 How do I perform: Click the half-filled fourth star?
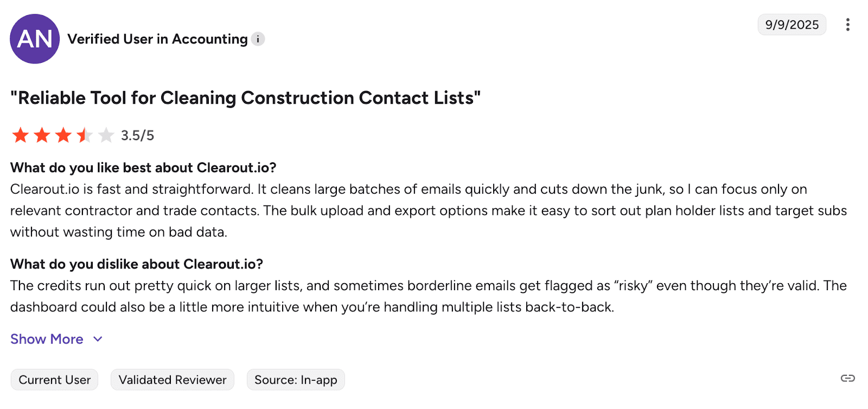point(85,135)
